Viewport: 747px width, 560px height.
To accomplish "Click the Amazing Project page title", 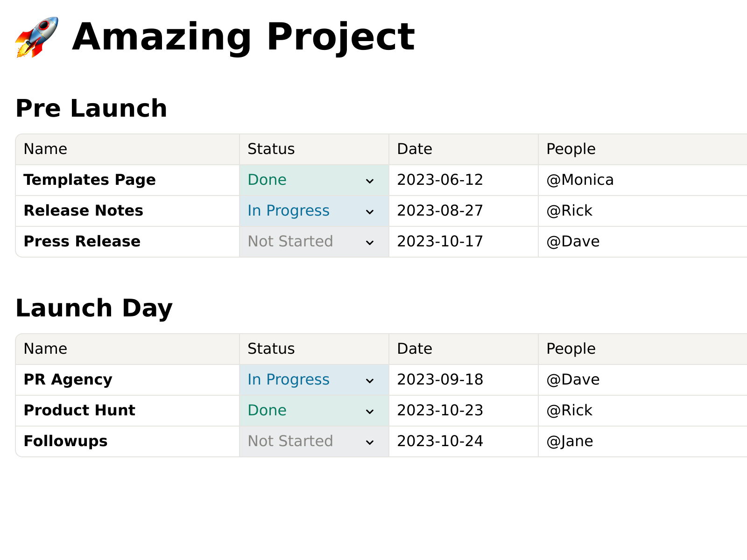I will pos(243,37).
